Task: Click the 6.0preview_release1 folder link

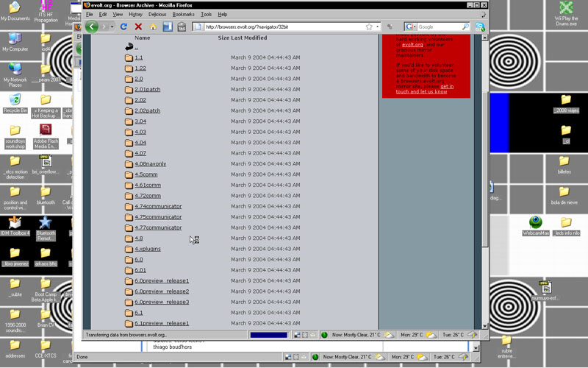Action: 162,280
